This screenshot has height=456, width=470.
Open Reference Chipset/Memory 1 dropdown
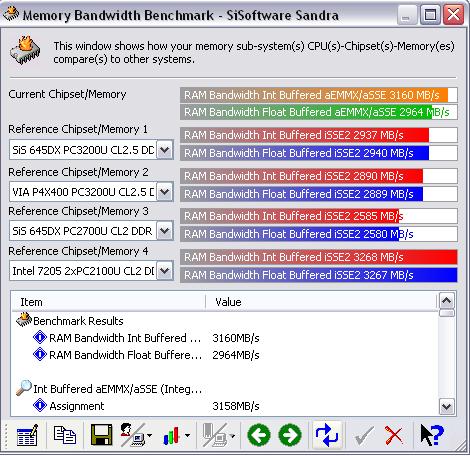(x=165, y=150)
